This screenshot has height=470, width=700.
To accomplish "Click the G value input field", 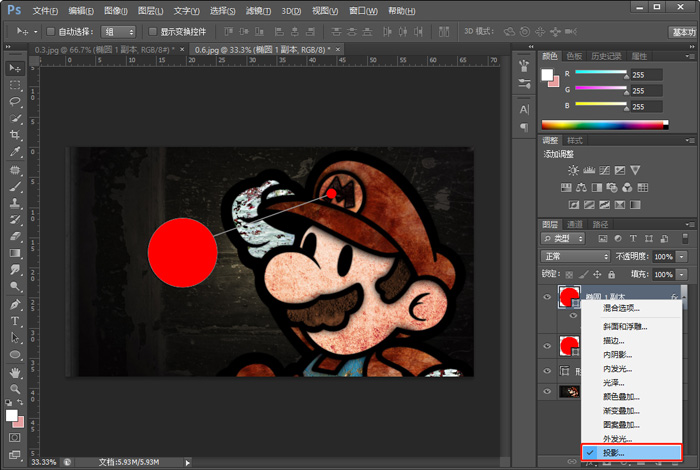I will click(646, 91).
